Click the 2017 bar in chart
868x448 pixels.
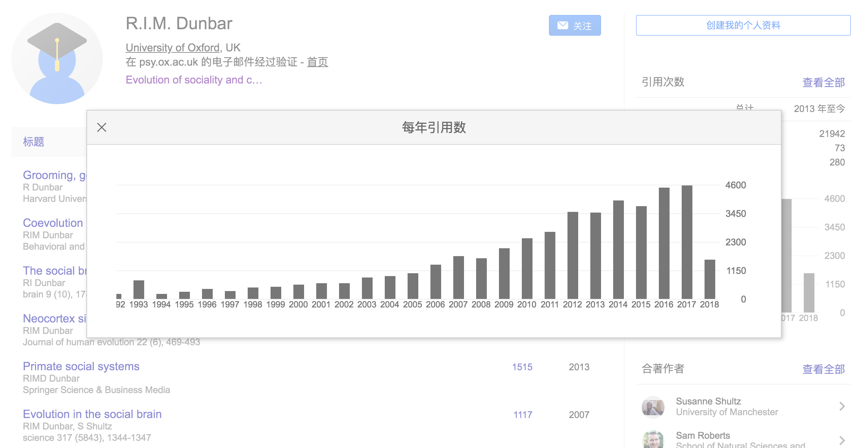[x=687, y=242]
